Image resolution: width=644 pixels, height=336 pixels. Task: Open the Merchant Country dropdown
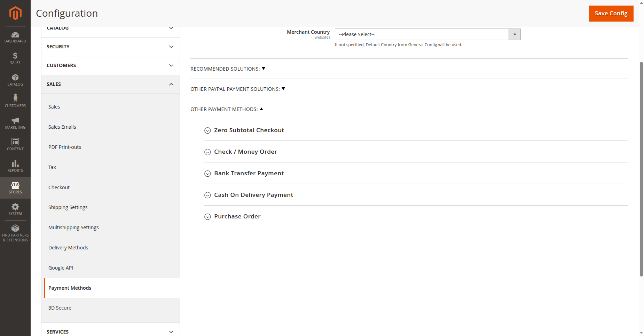click(427, 34)
